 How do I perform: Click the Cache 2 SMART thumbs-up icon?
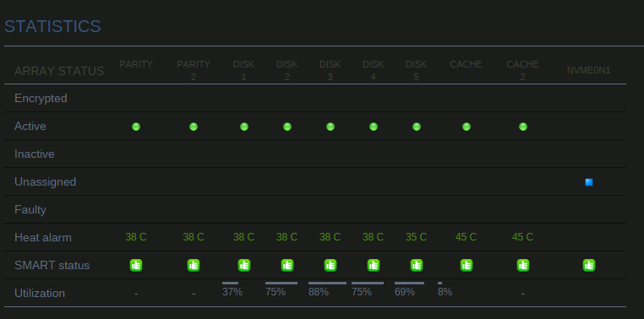tap(523, 265)
